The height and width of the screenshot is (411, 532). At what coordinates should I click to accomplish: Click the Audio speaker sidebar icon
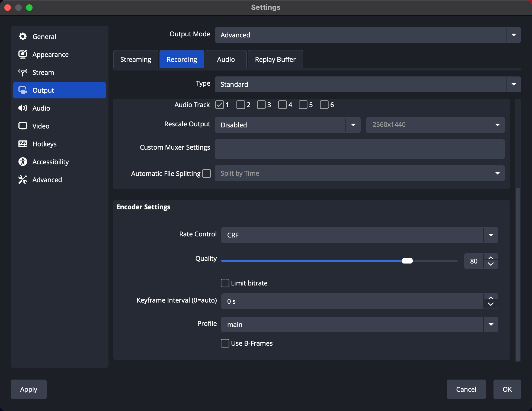[x=23, y=108]
